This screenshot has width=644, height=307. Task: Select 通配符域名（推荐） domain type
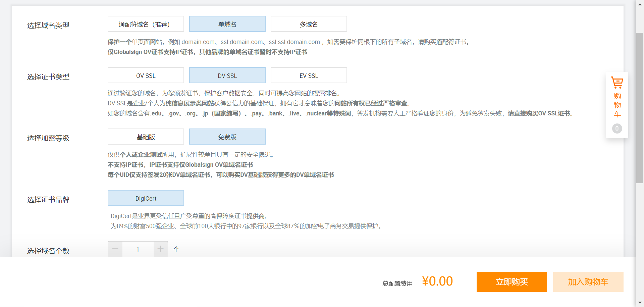click(x=146, y=24)
